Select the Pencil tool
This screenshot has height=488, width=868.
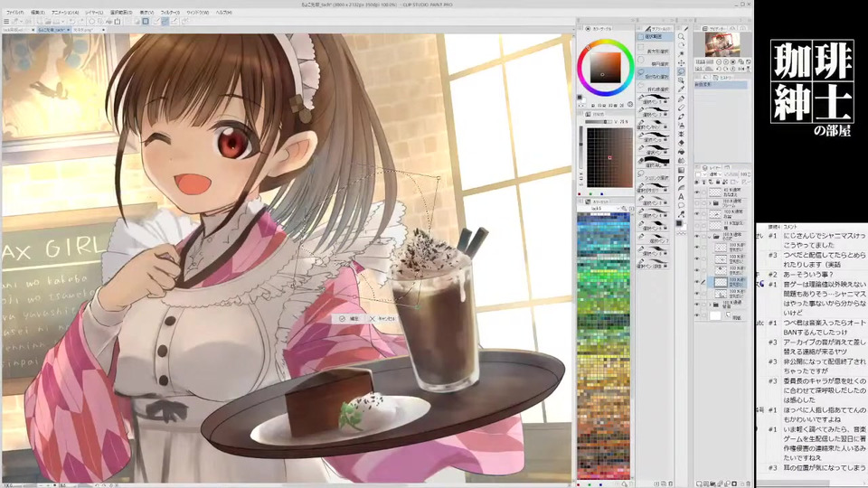pos(681,108)
